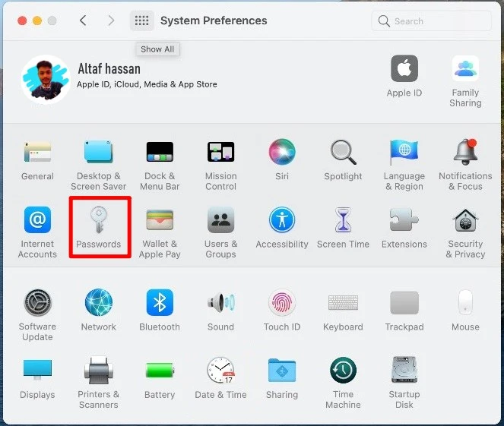
Task: Go forward with the right chevron
Action: [111, 21]
